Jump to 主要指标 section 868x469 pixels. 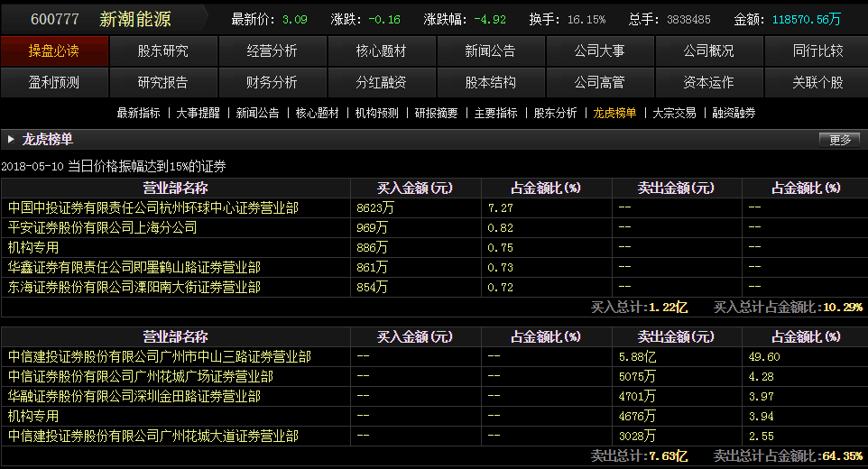(496, 114)
